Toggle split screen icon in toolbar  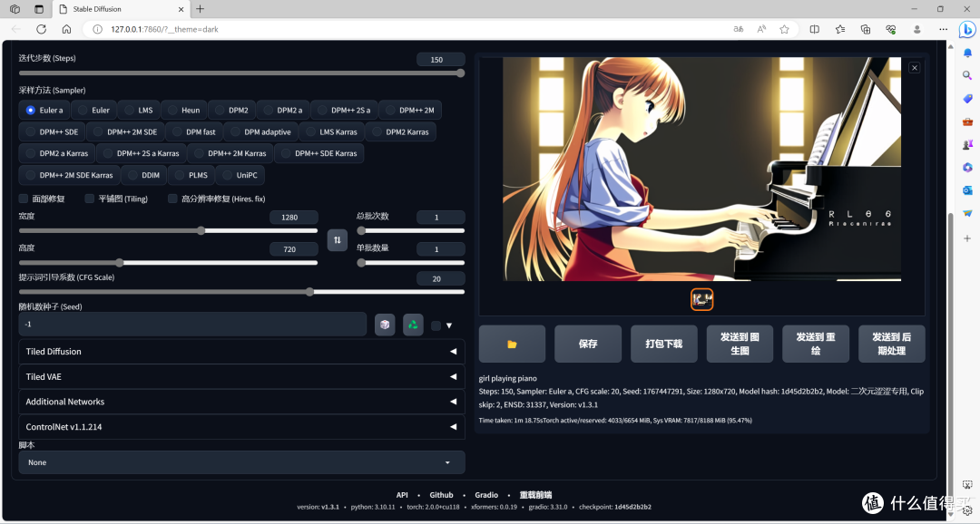pyautogui.click(x=814, y=29)
